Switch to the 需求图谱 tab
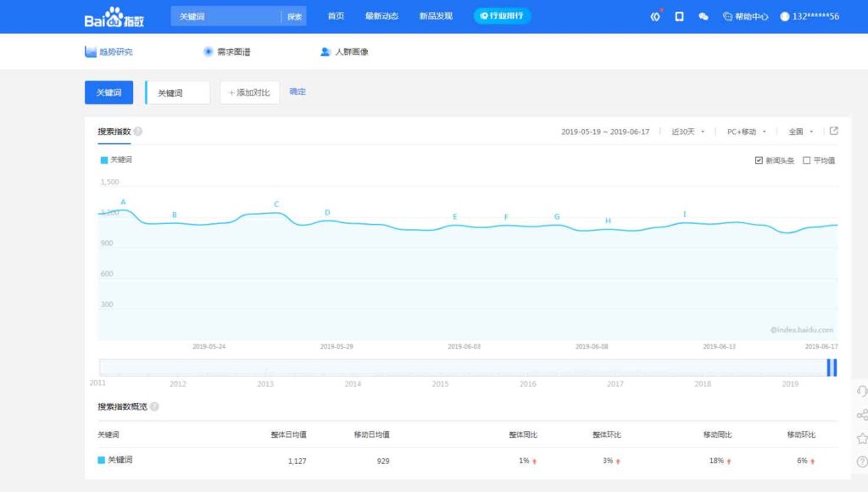The width and height of the screenshot is (868, 492). pyautogui.click(x=226, y=52)
